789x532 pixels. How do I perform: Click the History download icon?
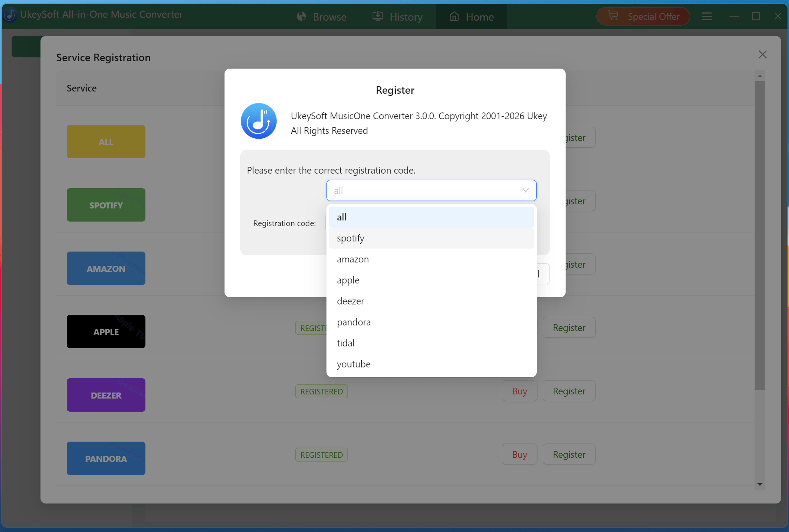pyautogui.click(x=378, y=16)
